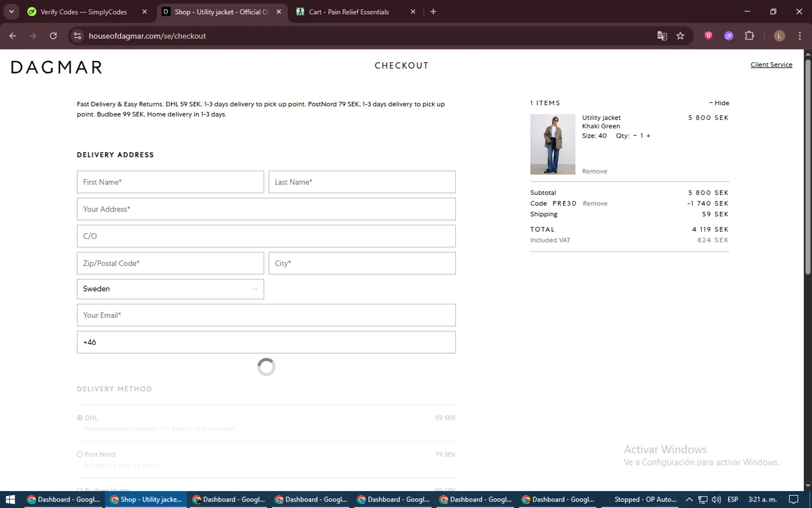Viewport: 812px width, 508px height.
Task: Open the volume tray icon
Action: click(716, 499)
